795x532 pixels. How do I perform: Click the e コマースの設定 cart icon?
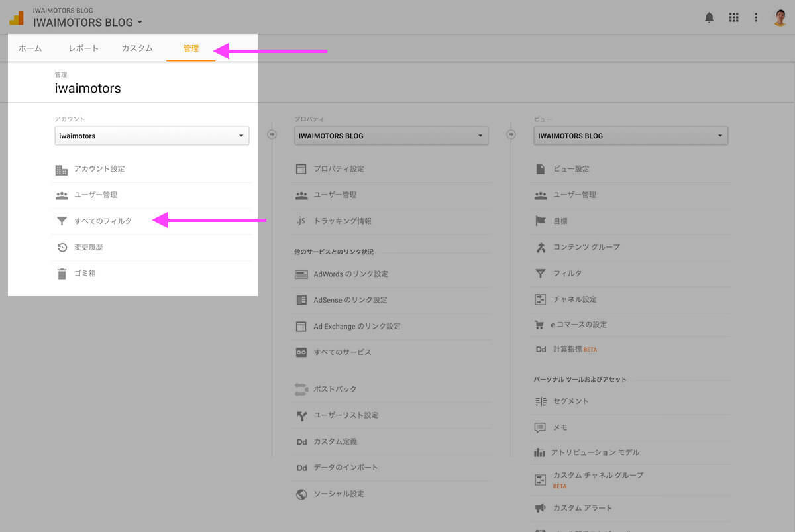[539, 325]
